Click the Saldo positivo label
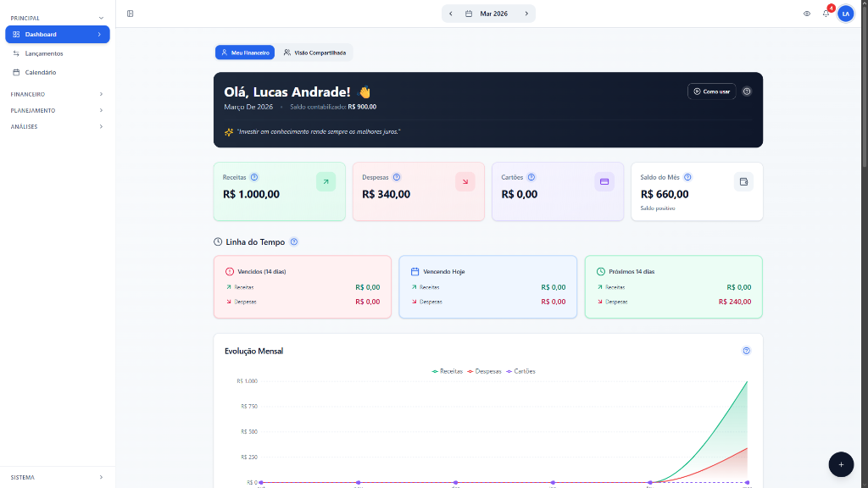 coord(658,208)
